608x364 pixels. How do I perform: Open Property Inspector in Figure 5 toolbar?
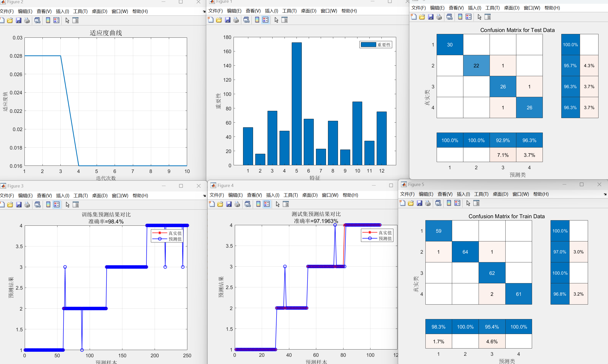pyautogui.click(x=476, y=203)
